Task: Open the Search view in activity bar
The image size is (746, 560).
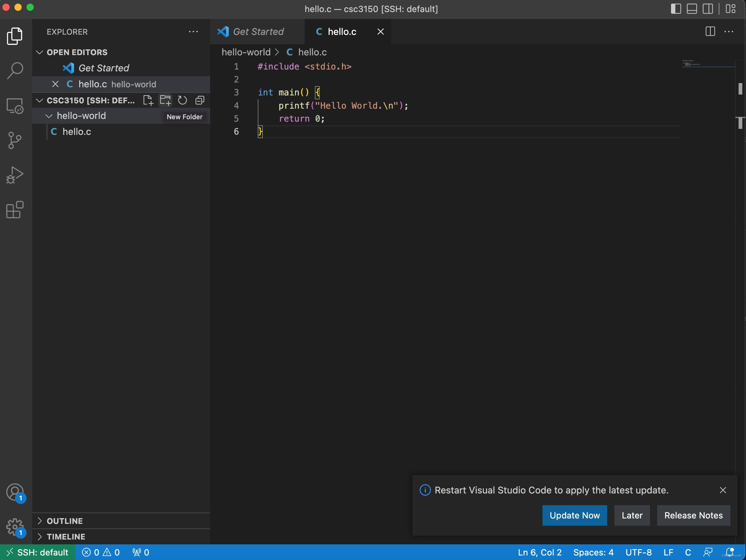Action: [x=15, y=70]
